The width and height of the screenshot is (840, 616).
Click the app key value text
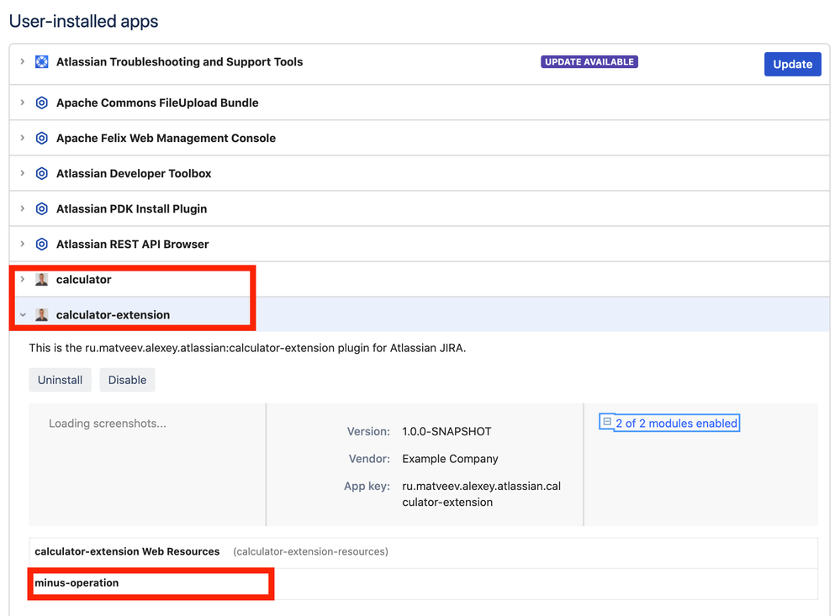point(482,494)
